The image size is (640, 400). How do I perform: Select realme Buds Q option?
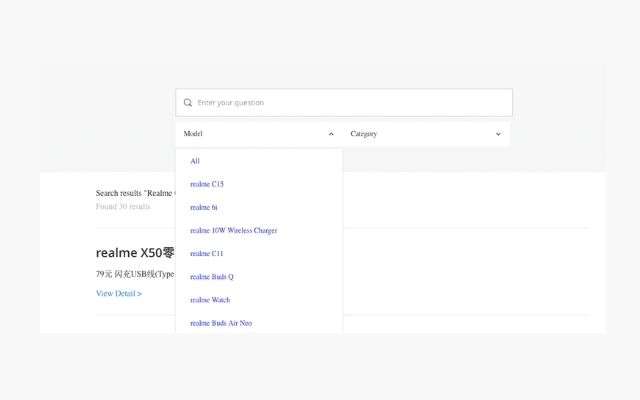(212, 277)
